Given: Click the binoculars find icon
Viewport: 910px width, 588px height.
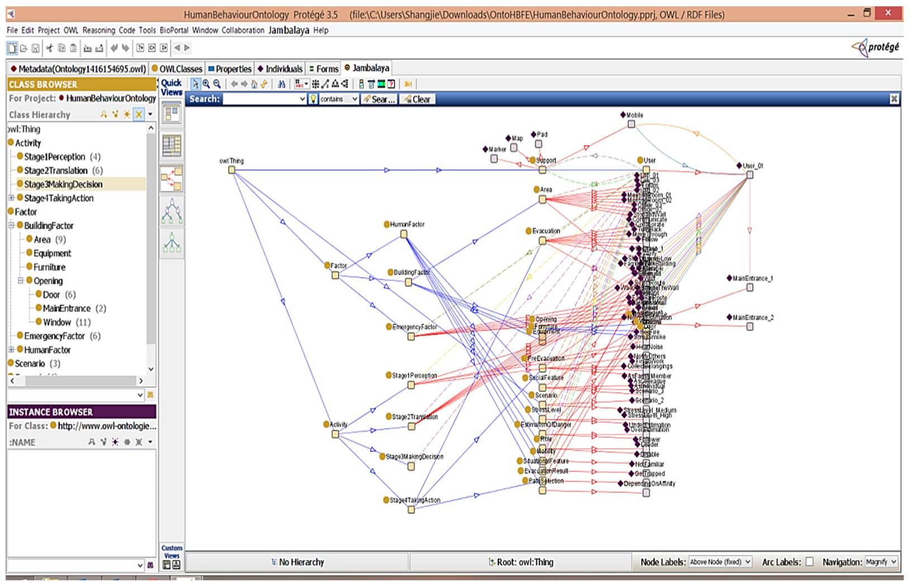Looking at the screenshot, I should coord(282,84).
